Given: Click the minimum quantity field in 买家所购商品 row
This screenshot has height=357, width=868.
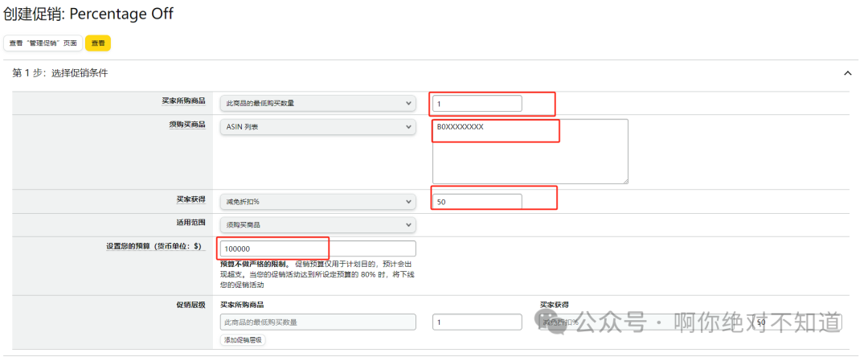Looking at the screenshot, I should coord(477,104).
